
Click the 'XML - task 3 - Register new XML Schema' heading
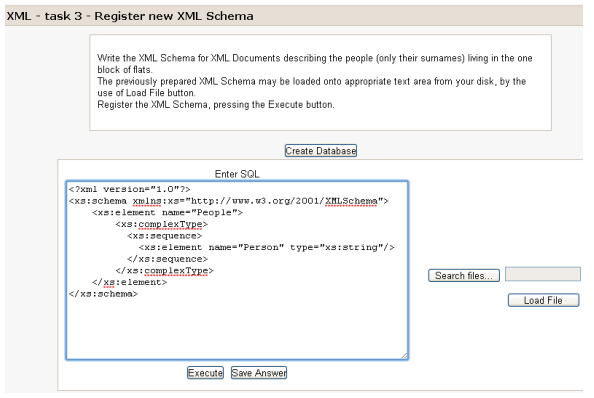click(x=130, y=16)
